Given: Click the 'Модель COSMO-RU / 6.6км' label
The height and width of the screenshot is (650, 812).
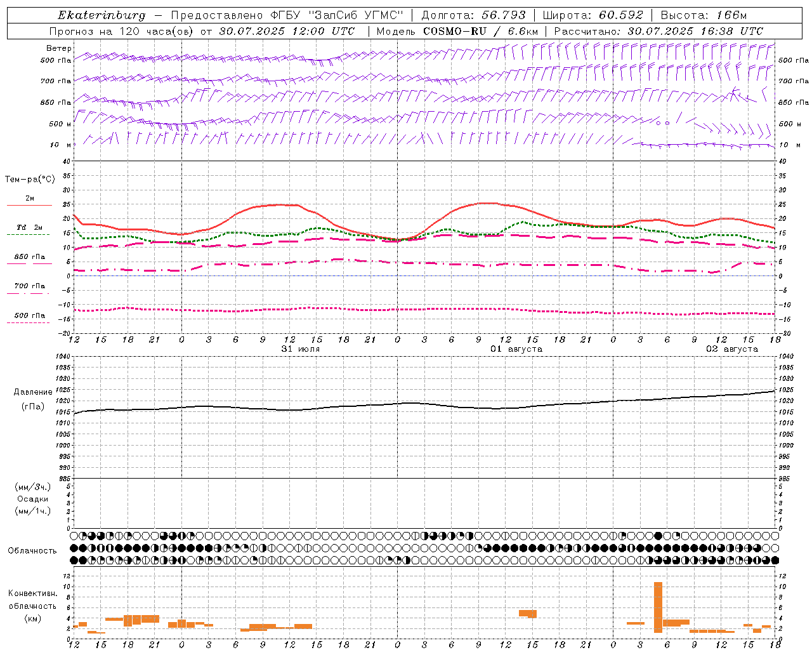Looking at the screenshot, I should tap(457, 31).
